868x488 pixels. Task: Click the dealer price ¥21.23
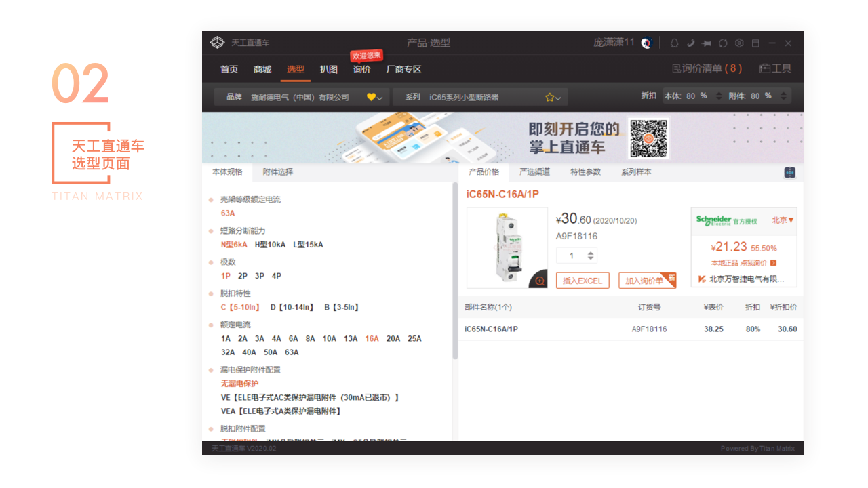729,247
